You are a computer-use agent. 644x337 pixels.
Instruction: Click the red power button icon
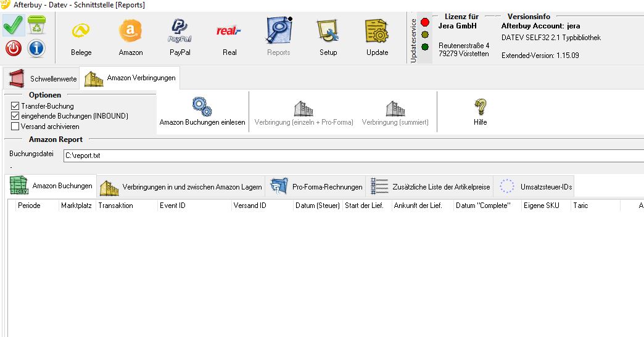coord(14,49)
